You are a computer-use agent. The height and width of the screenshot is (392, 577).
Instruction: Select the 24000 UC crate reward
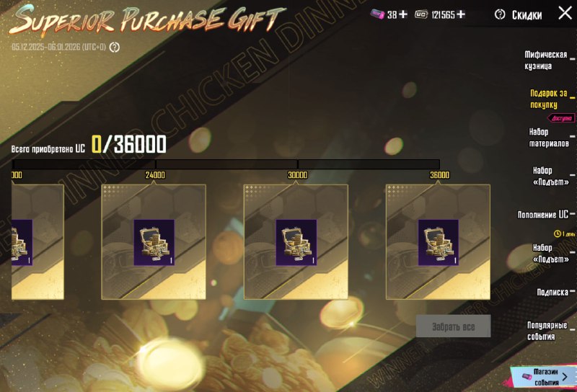[x=154, y=242]
